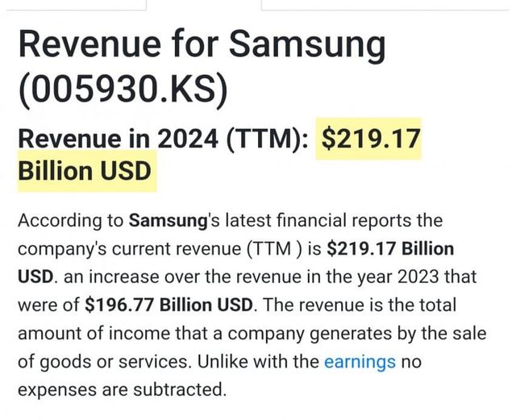Click the highlighted $219.17 figure in subheading
The width and height of the screenshot is (516, 420).
point(371,139)
